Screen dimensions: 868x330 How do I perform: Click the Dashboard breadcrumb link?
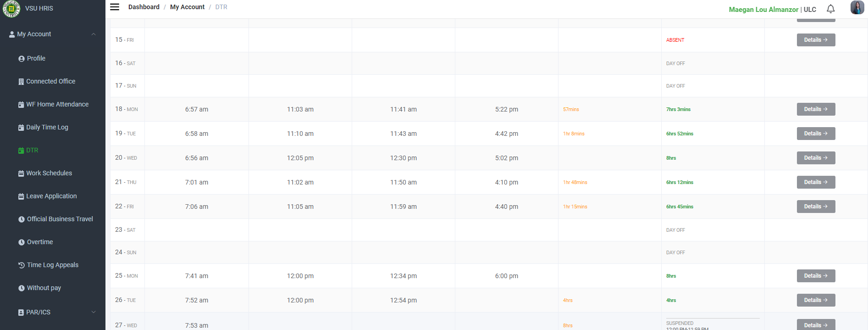tap(144, 7)
